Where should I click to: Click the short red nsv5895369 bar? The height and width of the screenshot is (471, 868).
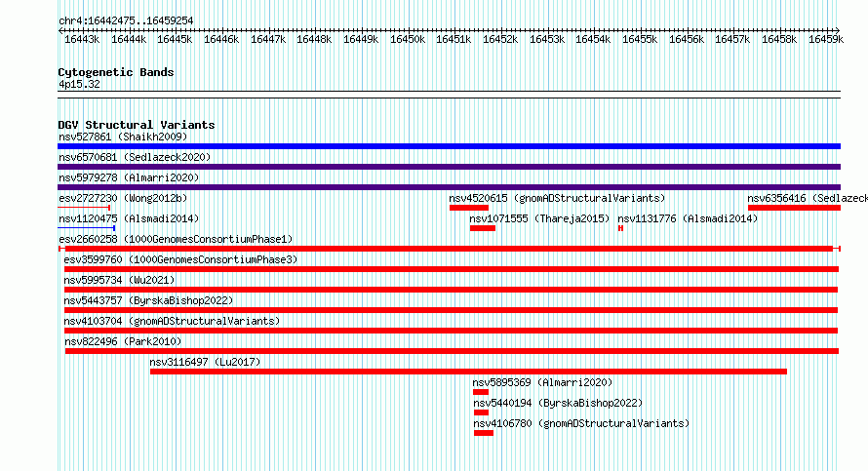pos(481,392)
